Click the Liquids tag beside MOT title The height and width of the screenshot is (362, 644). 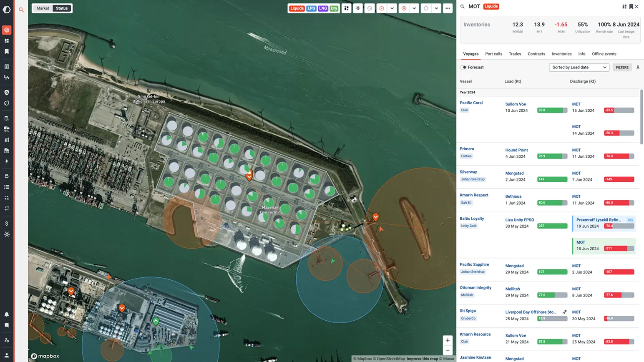(491, 6)
